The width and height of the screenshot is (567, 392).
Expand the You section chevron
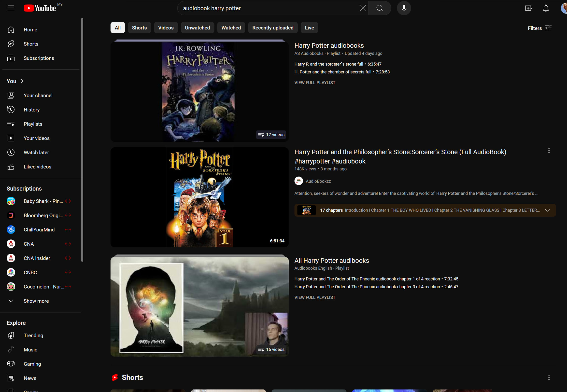22,81
